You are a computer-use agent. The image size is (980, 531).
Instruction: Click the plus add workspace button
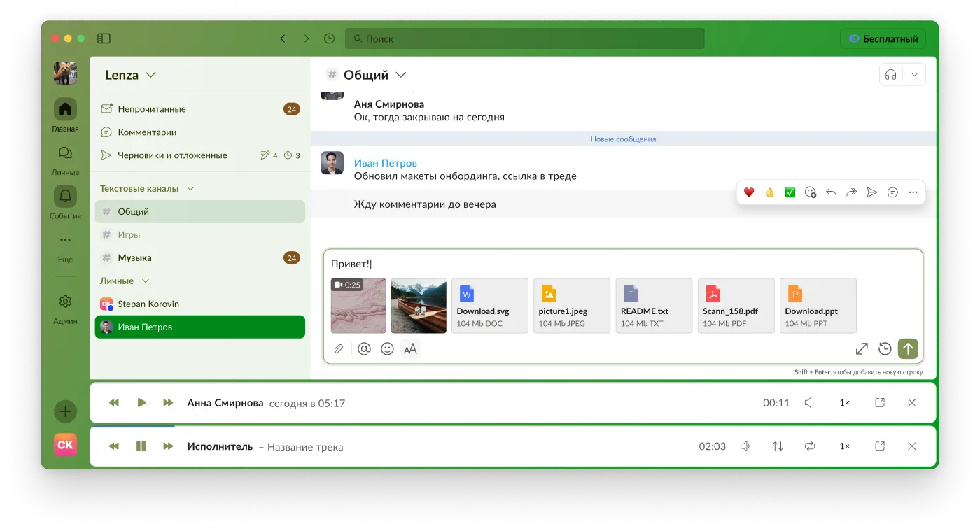click(x=65, y=411)
